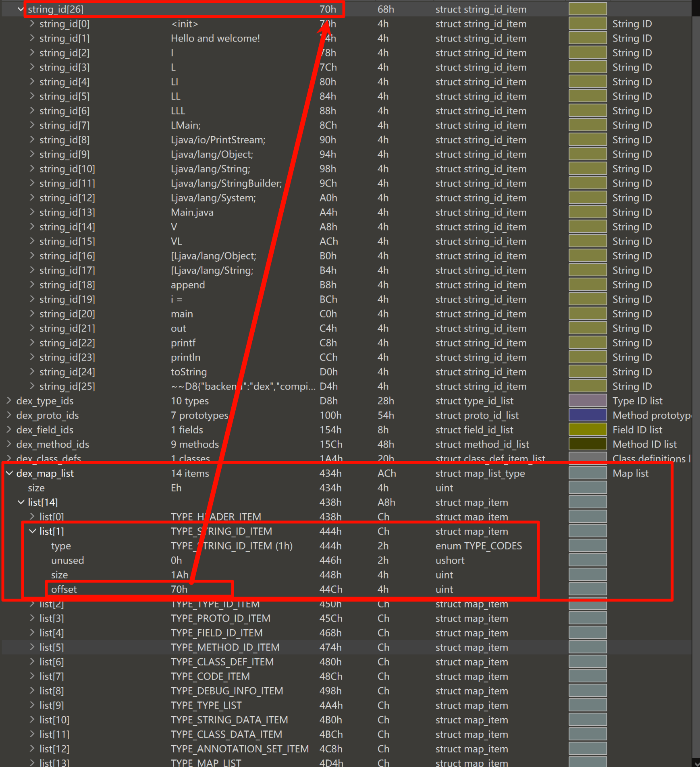Collapse the dex_map_list node
Screen dimensions: 700x767
click(9, 473)
